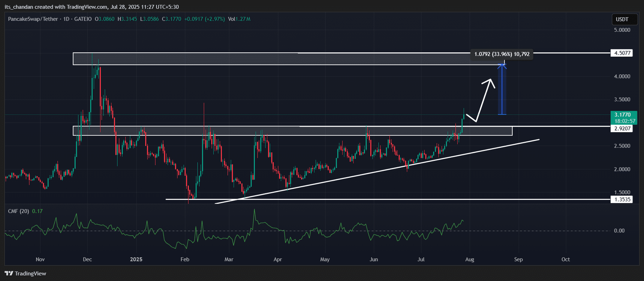Click the measurement tooltip showing 33.96%
Image resolution: width=644 pixels, height=281 pixels.
[x=502, y=54]
